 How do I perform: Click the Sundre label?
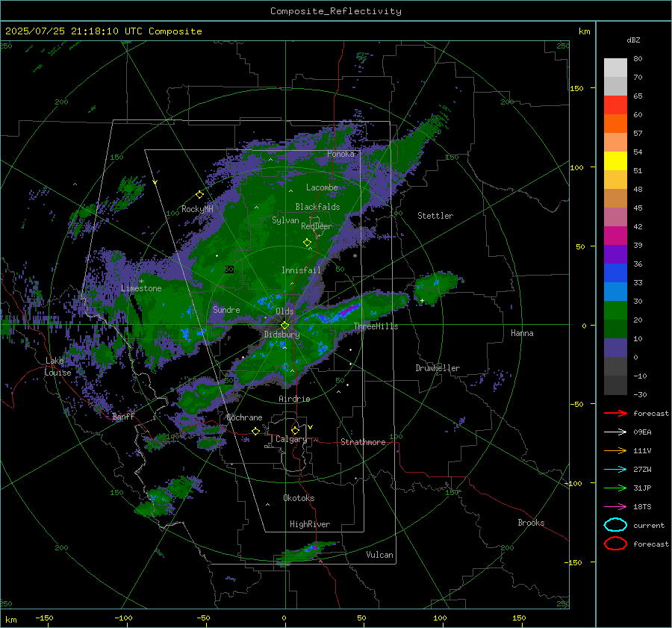[226, 310]
